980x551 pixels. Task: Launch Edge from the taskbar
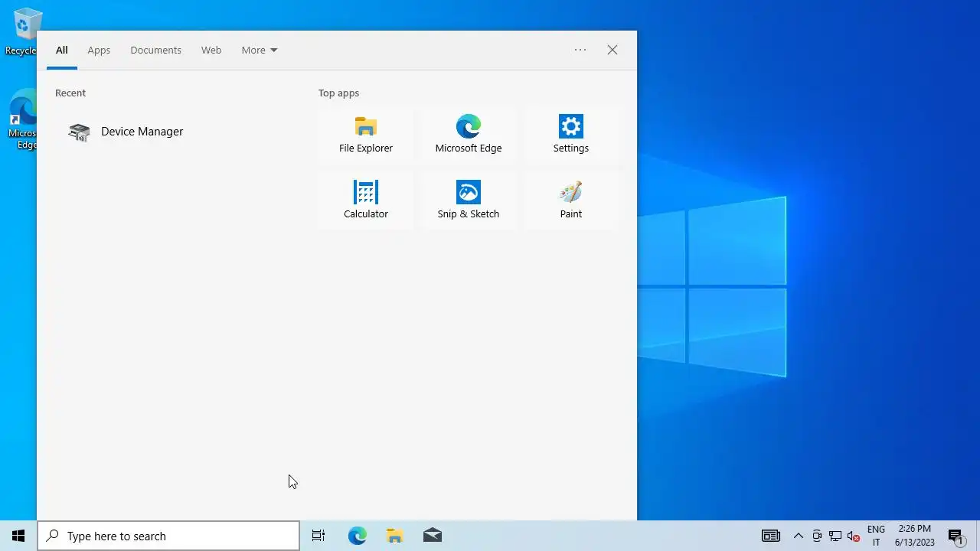tap(358, 536)
